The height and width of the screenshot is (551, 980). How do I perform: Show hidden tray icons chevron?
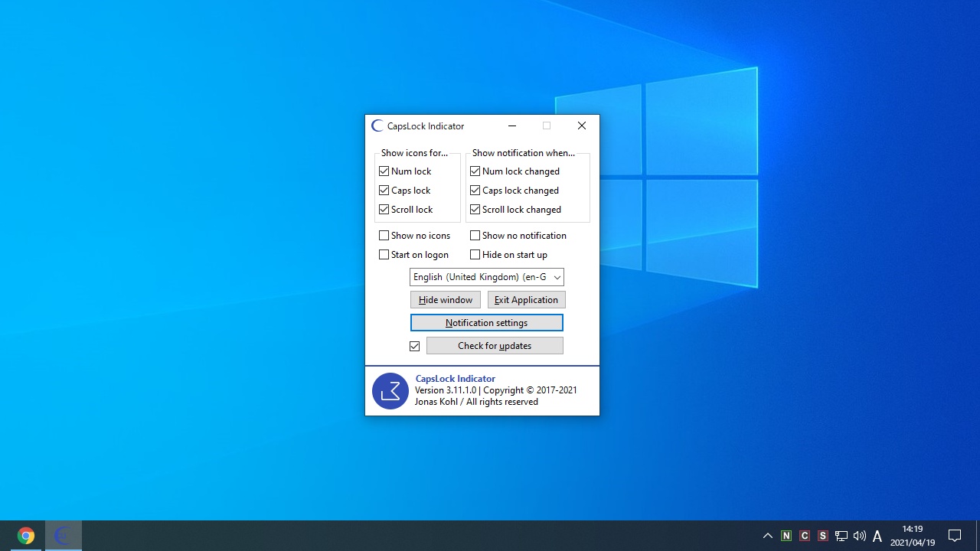click(x=768, y=536)
